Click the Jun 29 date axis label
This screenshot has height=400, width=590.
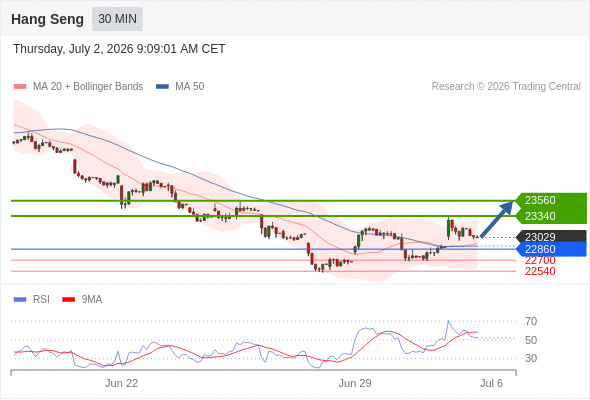coord(355,383)
